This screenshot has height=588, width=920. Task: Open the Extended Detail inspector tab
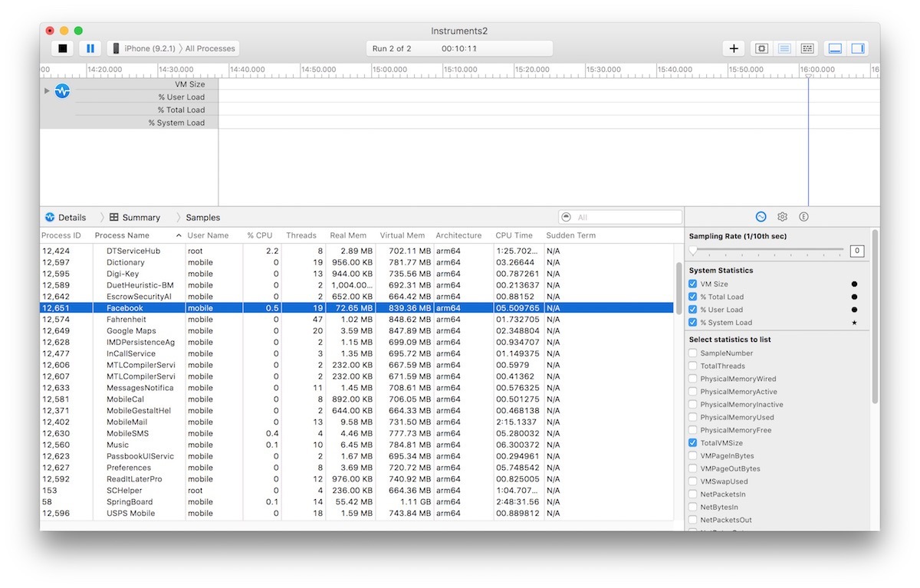803,217
